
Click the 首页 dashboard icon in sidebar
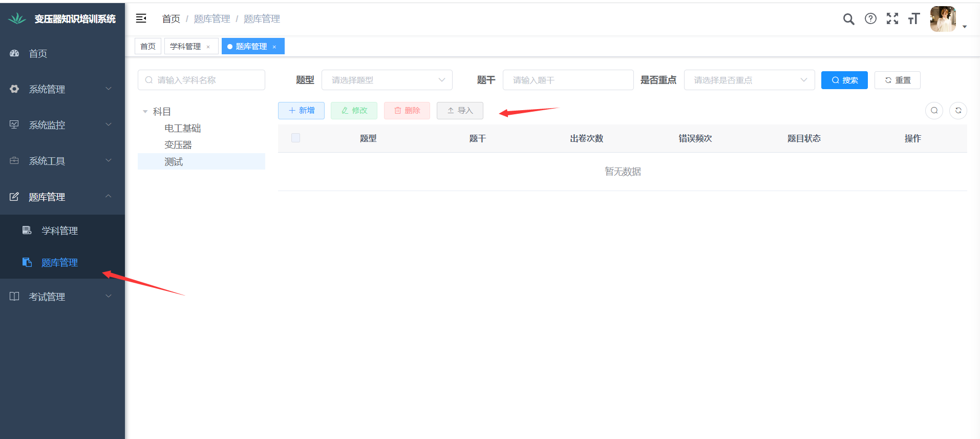coord(14,53)
